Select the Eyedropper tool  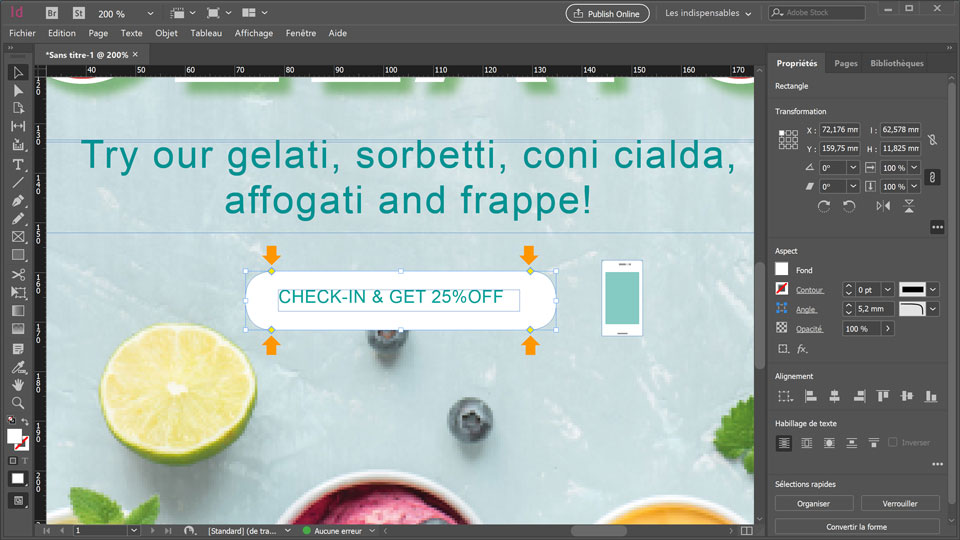(18, 367)
